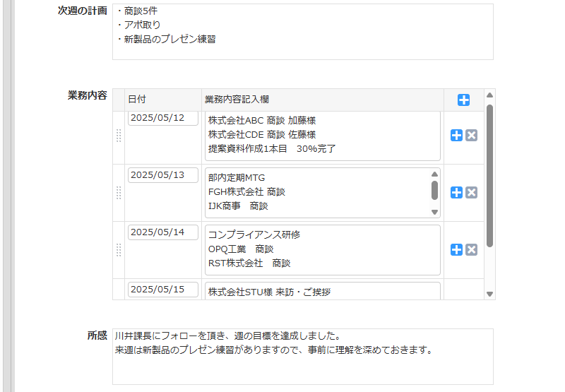Click the up arrow of 業務内容 table scrollbar
The height and width of the screenshot is (392, 565).
coord(489,95)
